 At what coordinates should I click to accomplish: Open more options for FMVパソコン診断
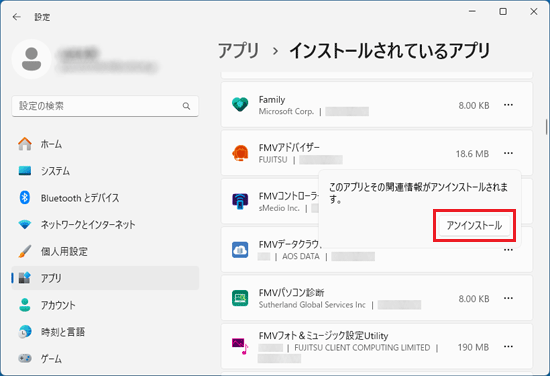click(508, 298)
